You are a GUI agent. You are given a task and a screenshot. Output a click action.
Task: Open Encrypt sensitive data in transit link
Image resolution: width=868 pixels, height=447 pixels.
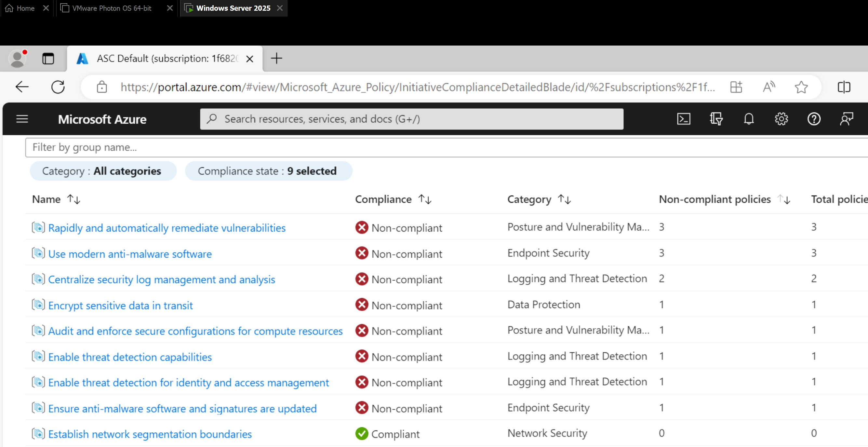coord(120,305)
